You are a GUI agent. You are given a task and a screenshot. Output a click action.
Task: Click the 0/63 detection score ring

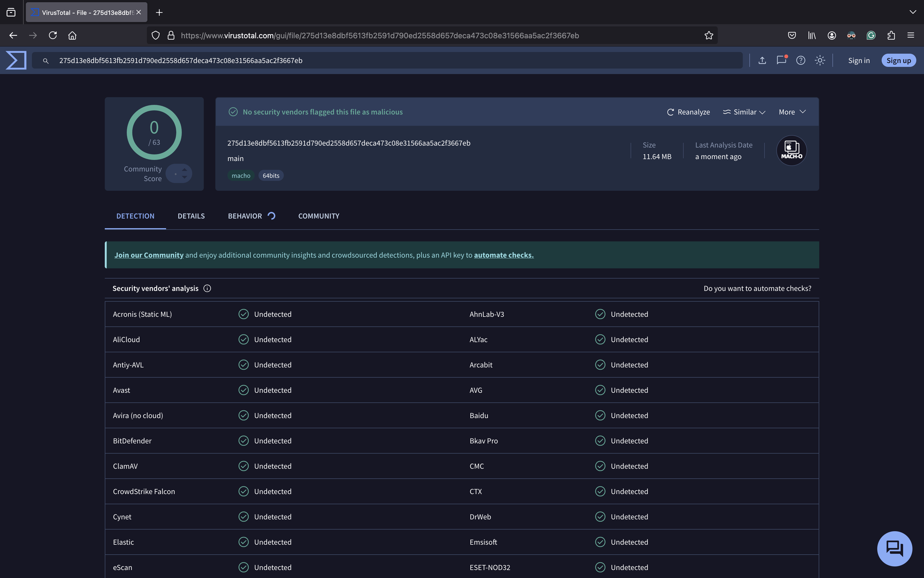coord(154,132)
